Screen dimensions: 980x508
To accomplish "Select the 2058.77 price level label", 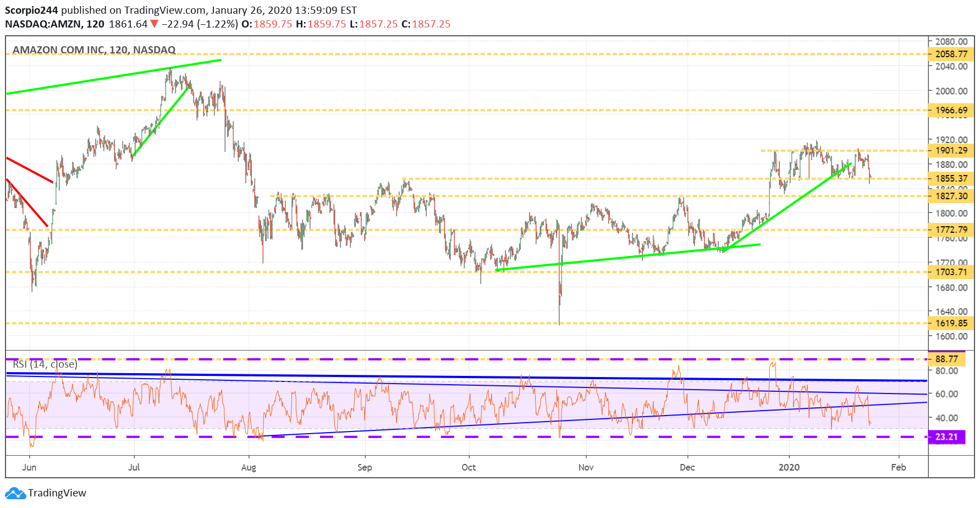I will (951, 54).
